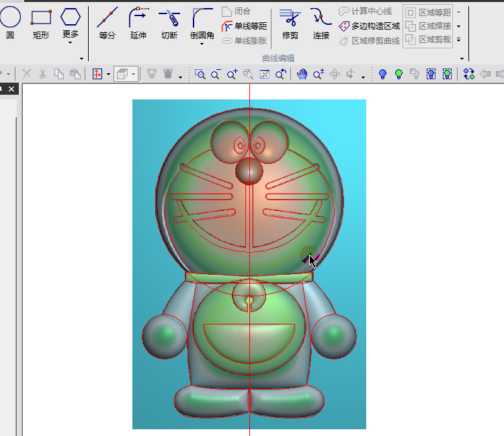Image resolution: width=504 pixels, height=436 pixels.
Task: Click the fit-all view icon
Action: (x=265, y=74)
